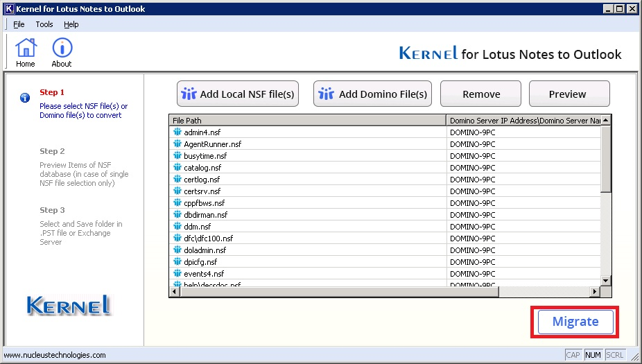The width and height of the screenshot is (642, 364).
Task: Click the Domino Server IP Address column header
Action: [523, 121]
